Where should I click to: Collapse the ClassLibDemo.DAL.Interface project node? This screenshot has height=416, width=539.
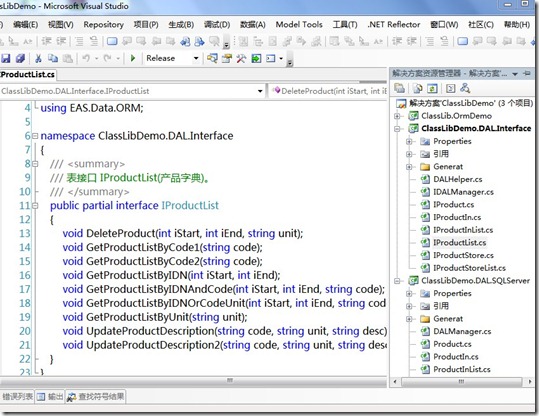pos(397,129)
